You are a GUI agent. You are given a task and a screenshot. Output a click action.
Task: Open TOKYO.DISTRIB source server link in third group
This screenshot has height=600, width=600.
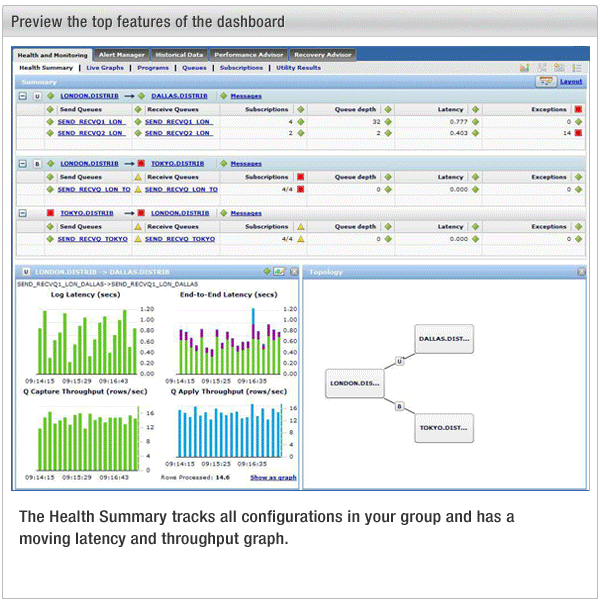point(87,213)
